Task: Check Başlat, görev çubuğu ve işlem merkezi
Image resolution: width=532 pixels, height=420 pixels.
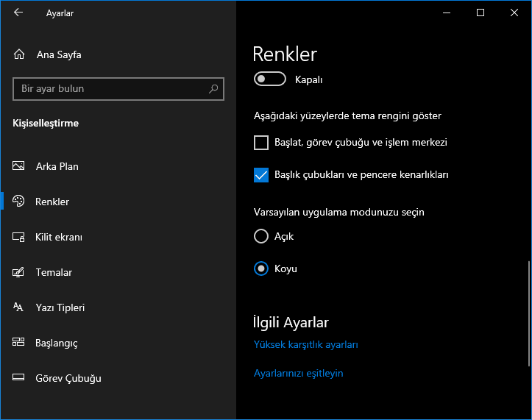Action: click(261, 143)
